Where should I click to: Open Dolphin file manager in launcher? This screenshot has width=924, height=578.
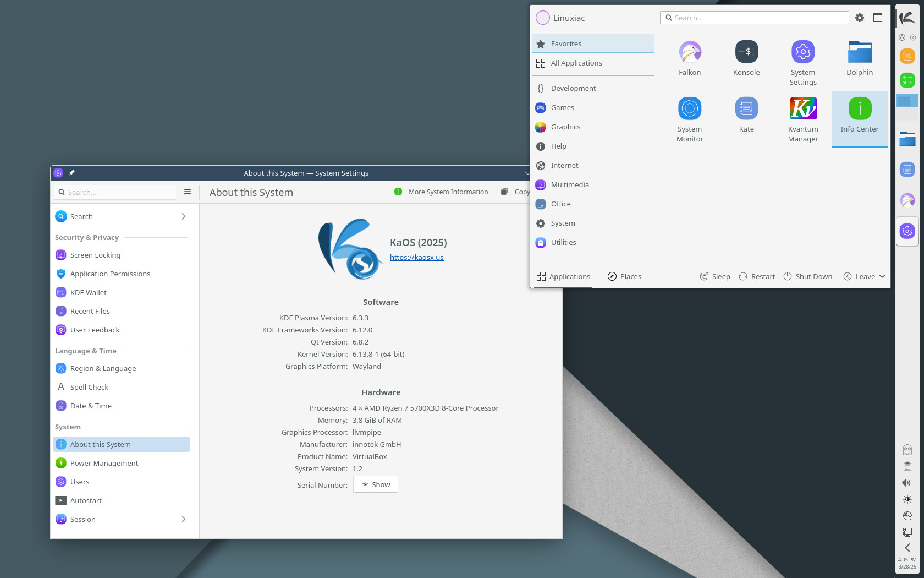[860, 58]
